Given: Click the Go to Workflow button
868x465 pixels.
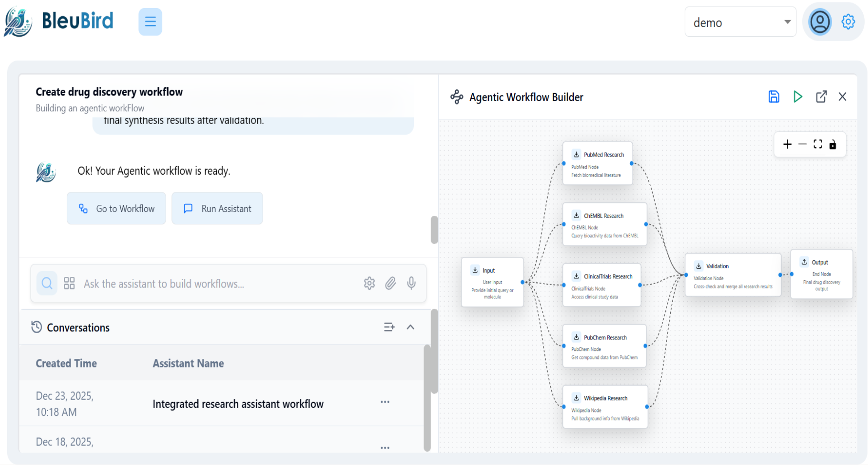Looking at the screenshot, I should coord(116,208).
